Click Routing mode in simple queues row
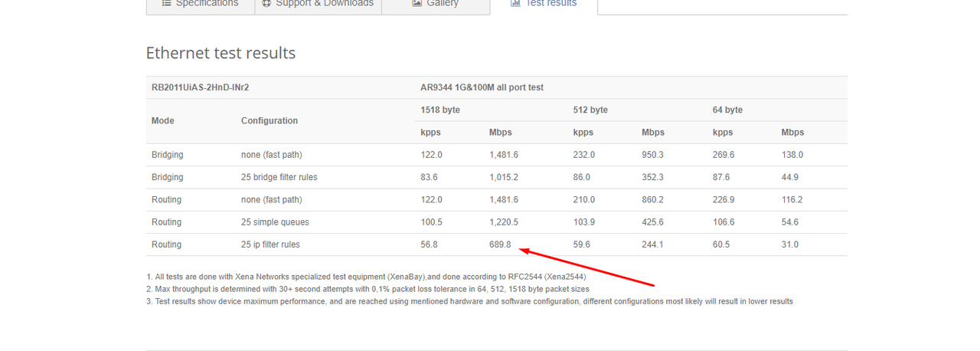The height and width of the screenshot is (351, 980). [166, 222]
